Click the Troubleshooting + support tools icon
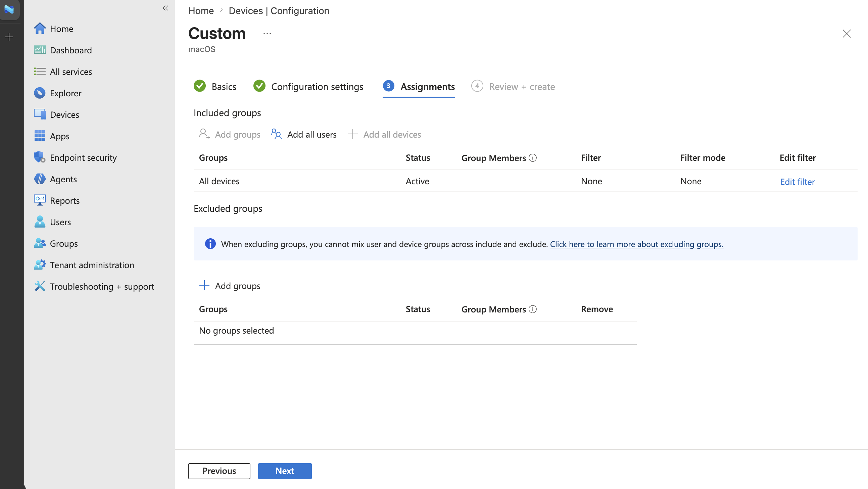The image size is (868, 489). [40, 286]
